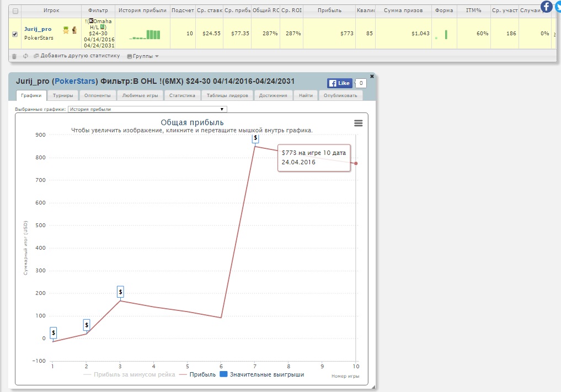
Task: Switch to the Турниры tab
Action: point(63,95)
